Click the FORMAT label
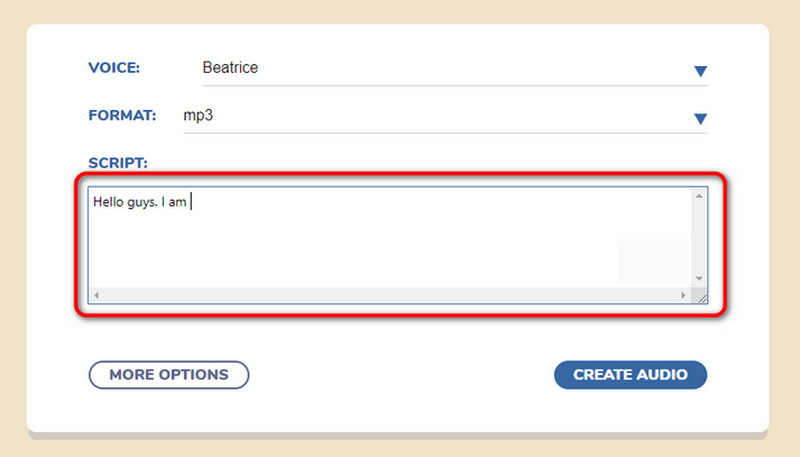800x457 pixels. [123, 116]
